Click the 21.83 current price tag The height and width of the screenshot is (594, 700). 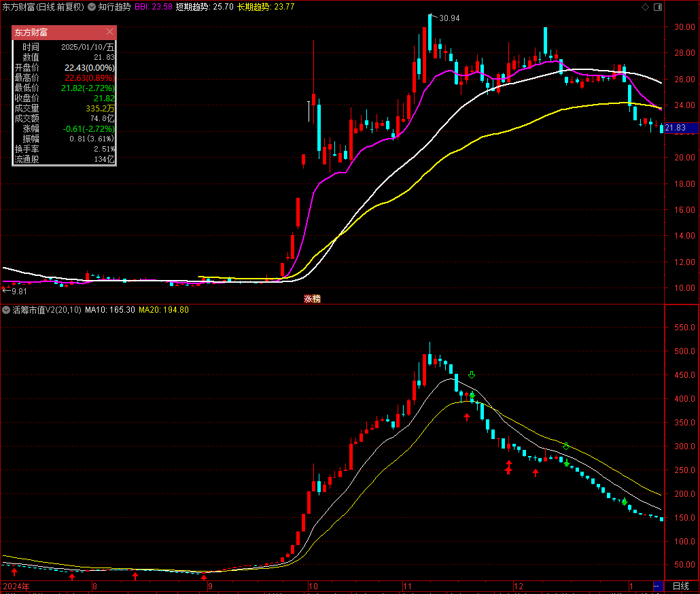676,128
